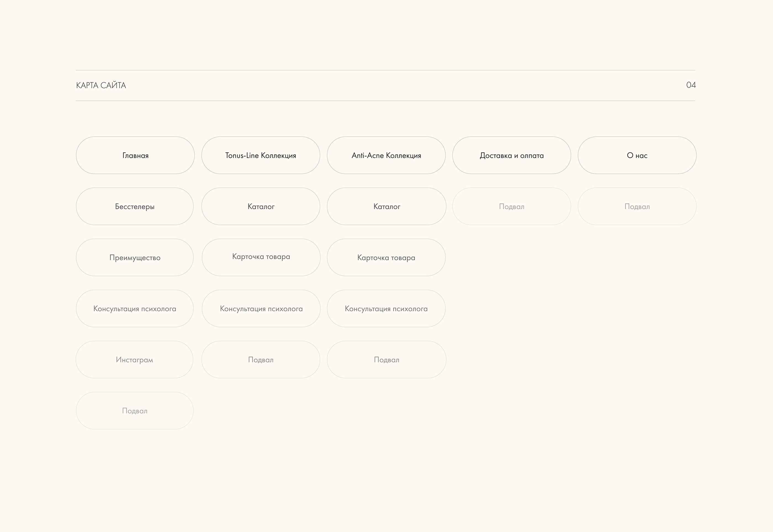
Task: Click the Преимущество pill
Action: coord(134,257)
